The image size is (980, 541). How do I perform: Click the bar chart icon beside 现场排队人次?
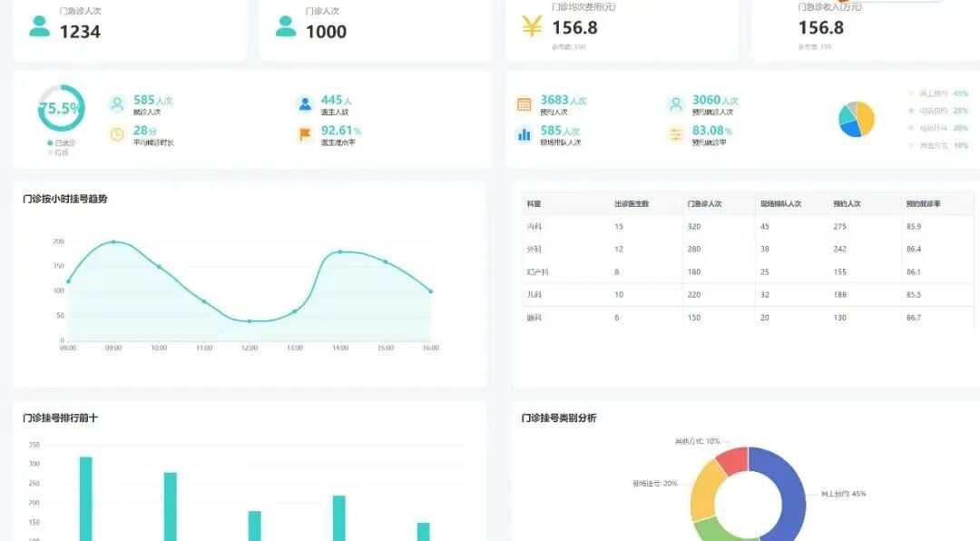tap(524, 135)
